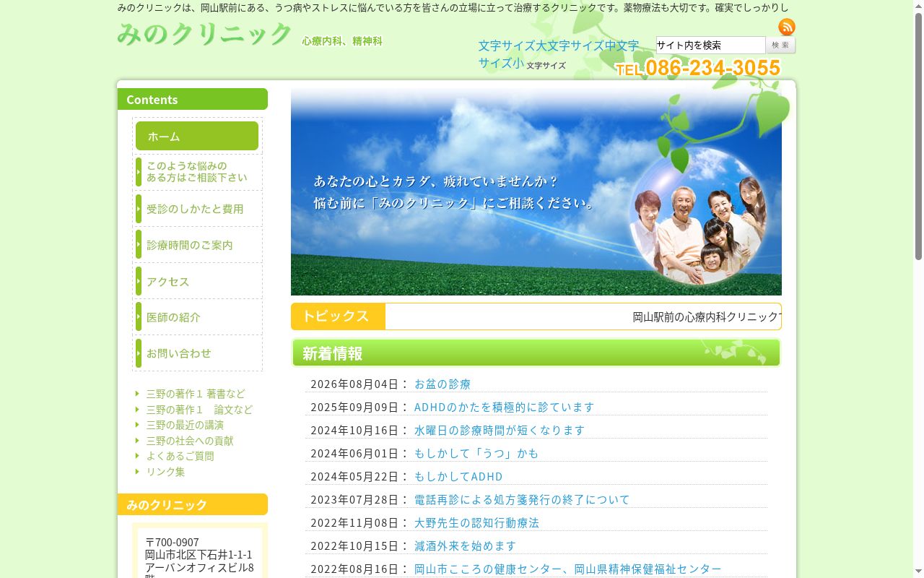This screenshot has width=924, height=578.
Task: Click the sky hero banner image
Action: (536, 191)
